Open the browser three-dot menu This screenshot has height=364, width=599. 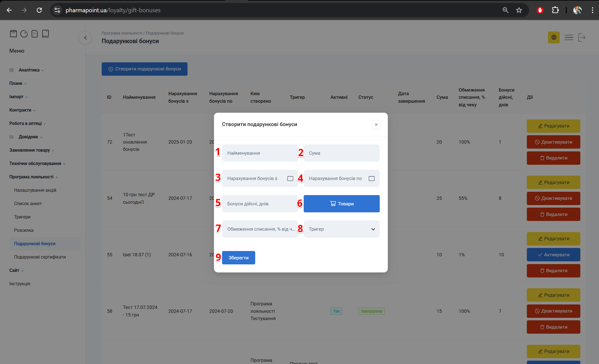point(592,10)
